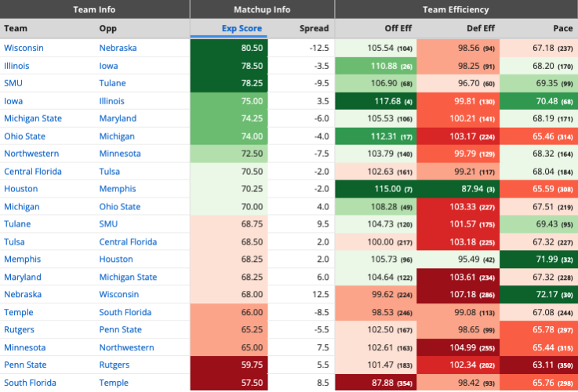Open Houston in the Opp column
Viewport: 578px width, 392px height.
coord(116,260)
